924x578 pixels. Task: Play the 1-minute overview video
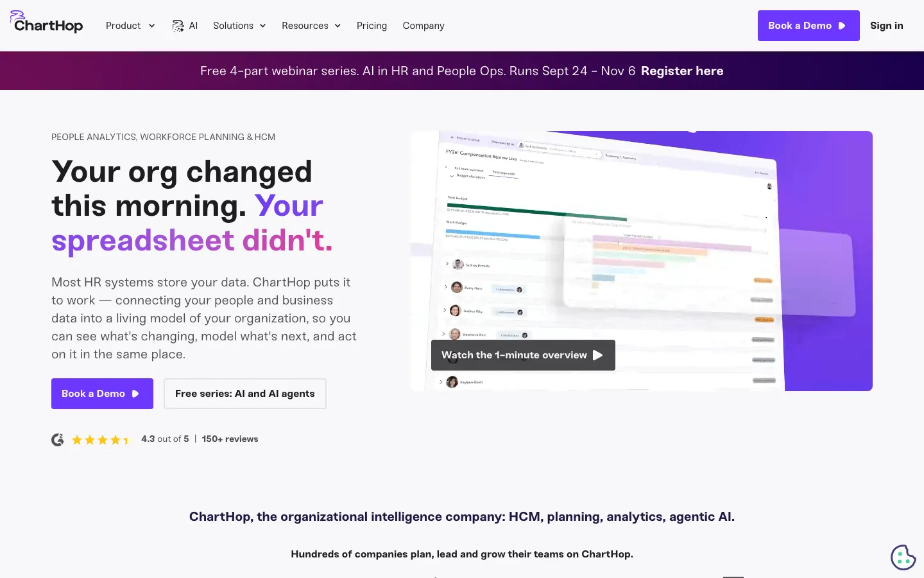[x=523, y=355]
